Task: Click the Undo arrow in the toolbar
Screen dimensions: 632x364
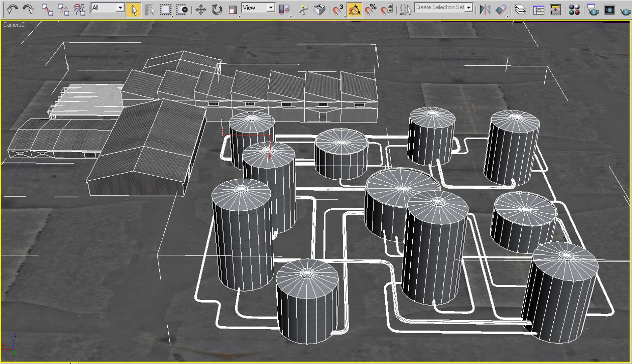Action: pos(12,9)
